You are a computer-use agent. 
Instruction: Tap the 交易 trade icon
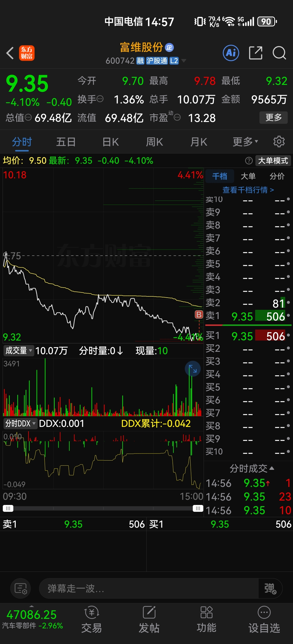tap(92, 620)
